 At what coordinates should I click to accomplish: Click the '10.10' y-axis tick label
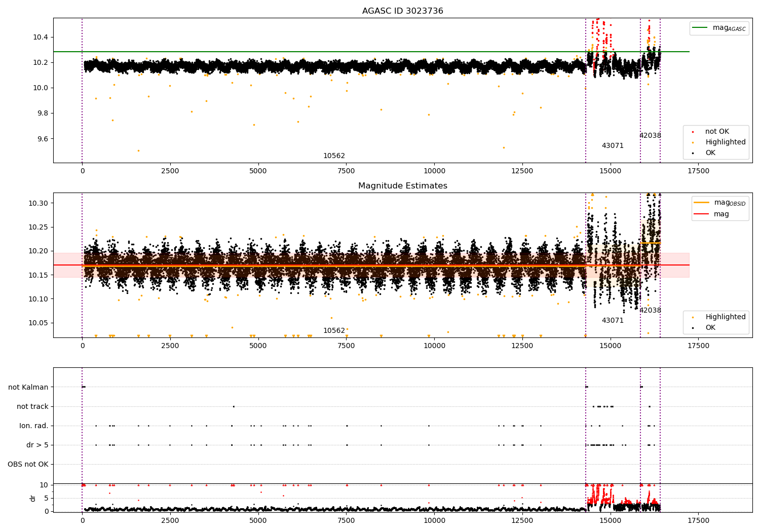(39, 299)
